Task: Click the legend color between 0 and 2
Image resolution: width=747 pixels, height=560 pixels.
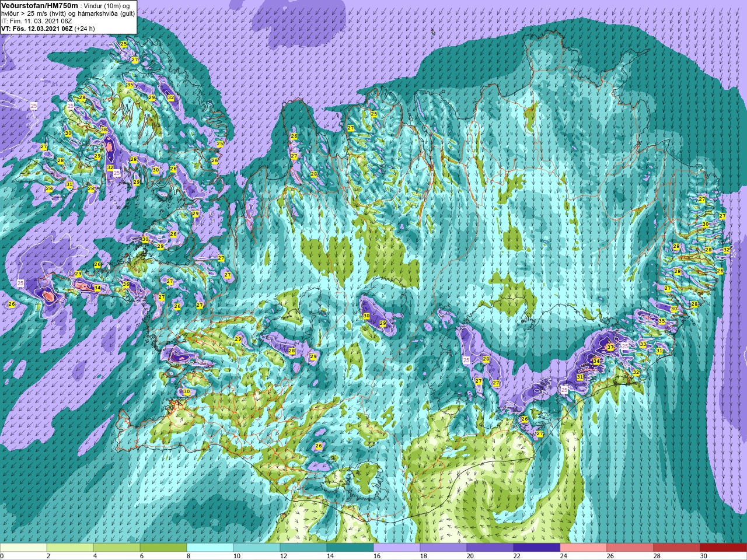Action: [x=23, y=548]
